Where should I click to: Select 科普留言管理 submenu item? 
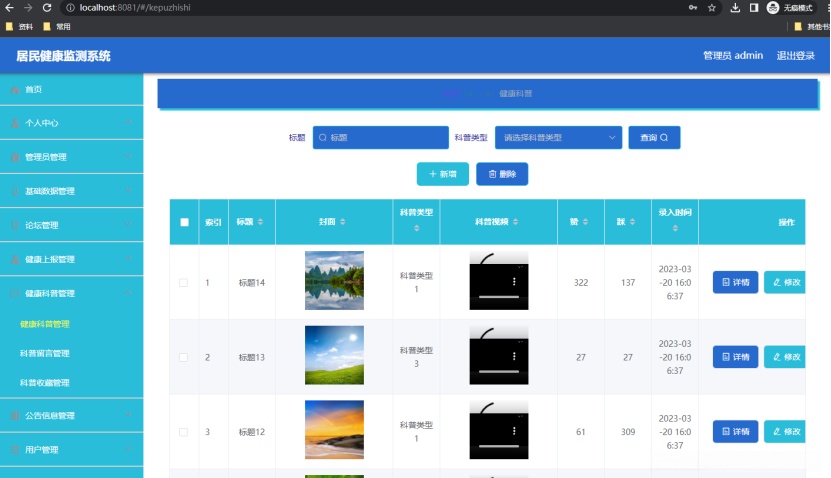coord(45,353)
